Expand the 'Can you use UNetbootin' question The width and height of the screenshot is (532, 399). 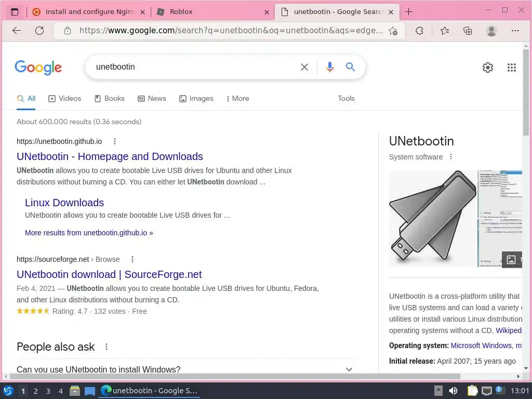coord(185,369)
